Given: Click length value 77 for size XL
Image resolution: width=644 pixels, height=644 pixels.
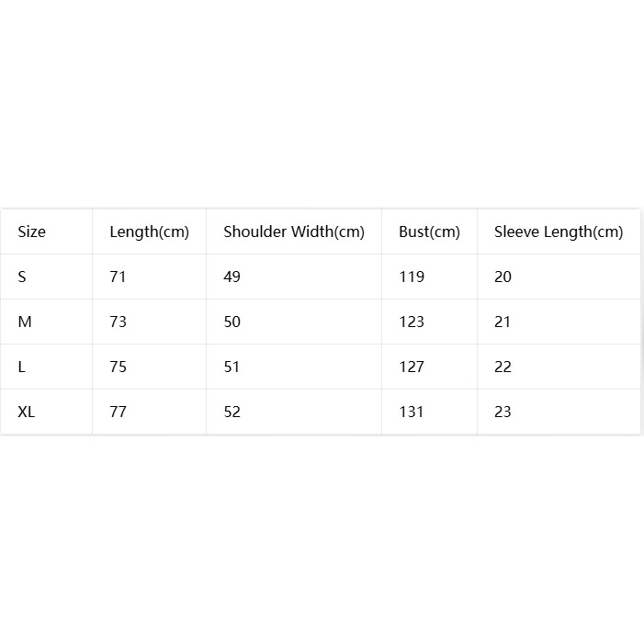Looking at the screenshot, I should 118,412.
